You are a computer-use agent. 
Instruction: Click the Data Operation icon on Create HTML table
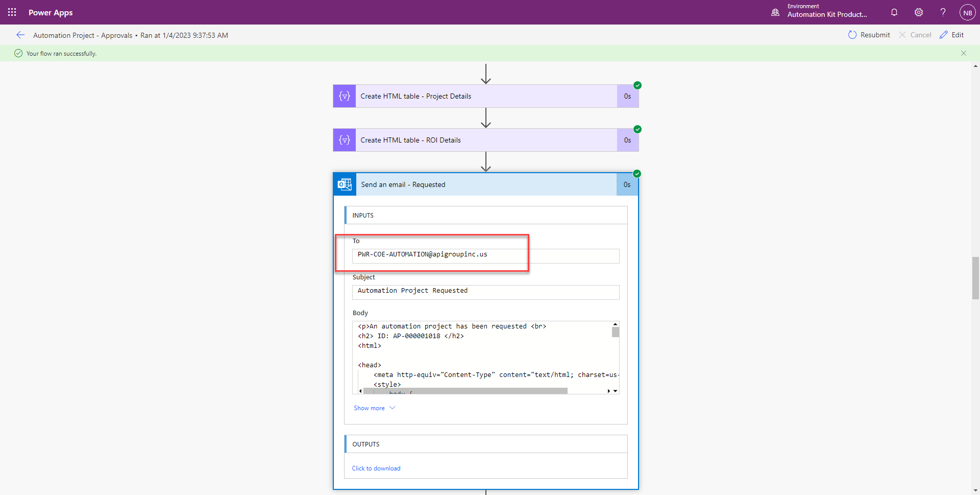pyautogui.click(x=345, y=96)
